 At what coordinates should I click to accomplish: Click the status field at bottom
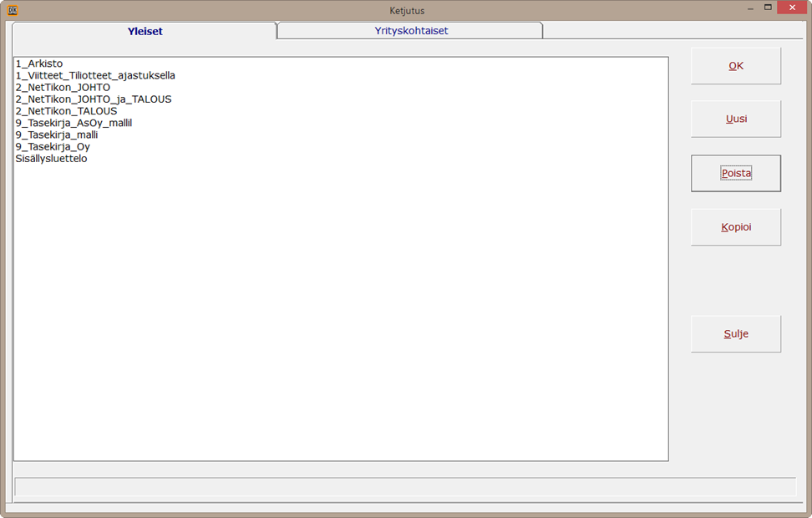coord(405,487)
